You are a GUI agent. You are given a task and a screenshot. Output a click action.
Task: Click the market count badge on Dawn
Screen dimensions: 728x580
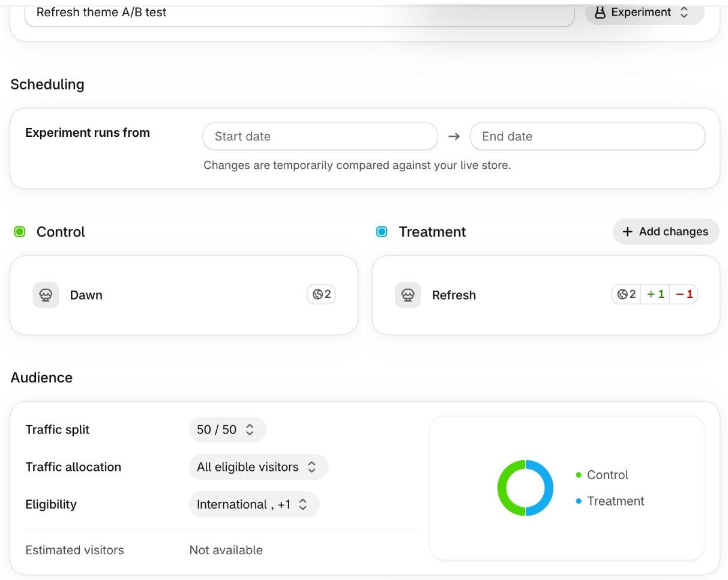tap(321, 294)
